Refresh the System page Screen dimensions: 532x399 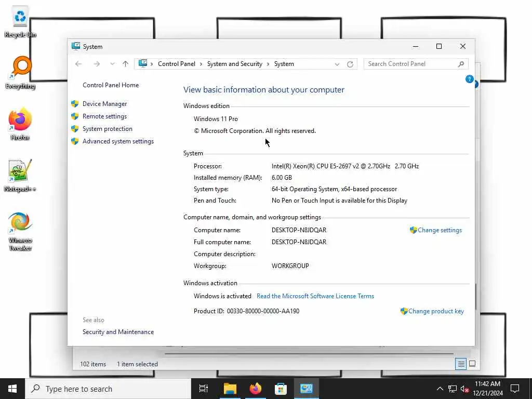tap(350, 64)
